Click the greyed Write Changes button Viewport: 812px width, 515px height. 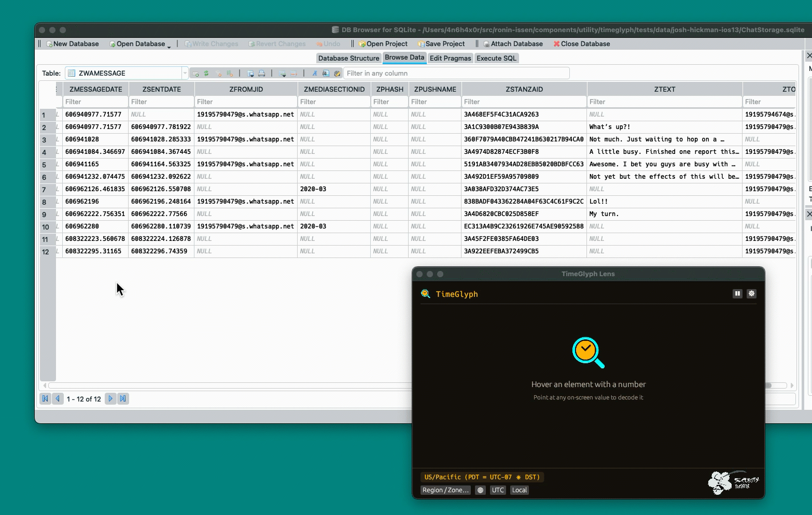click(x=212, y=44)
